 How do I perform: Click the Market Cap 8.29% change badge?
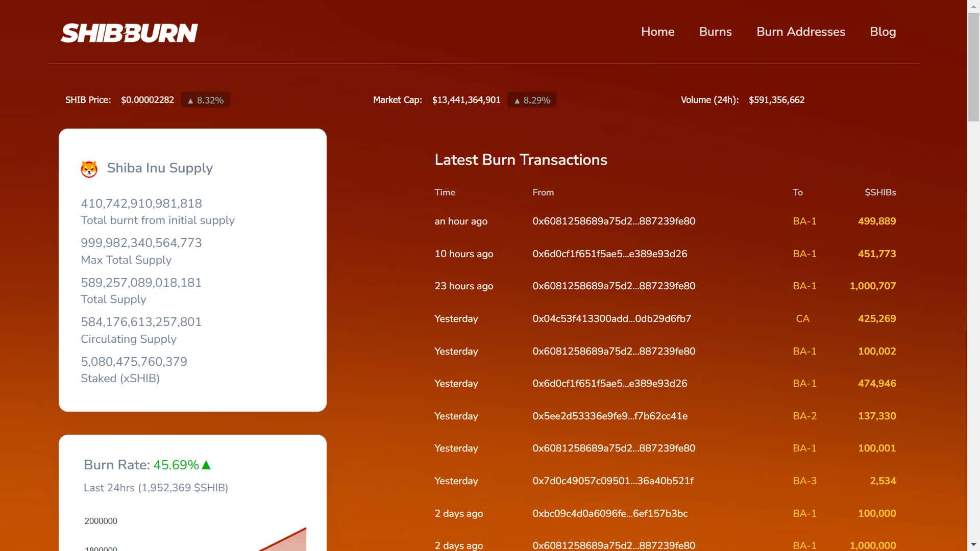click(x=532, y=100)
